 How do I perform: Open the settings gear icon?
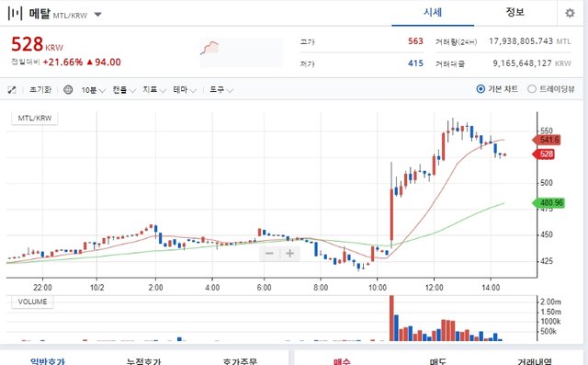point(570,13)
